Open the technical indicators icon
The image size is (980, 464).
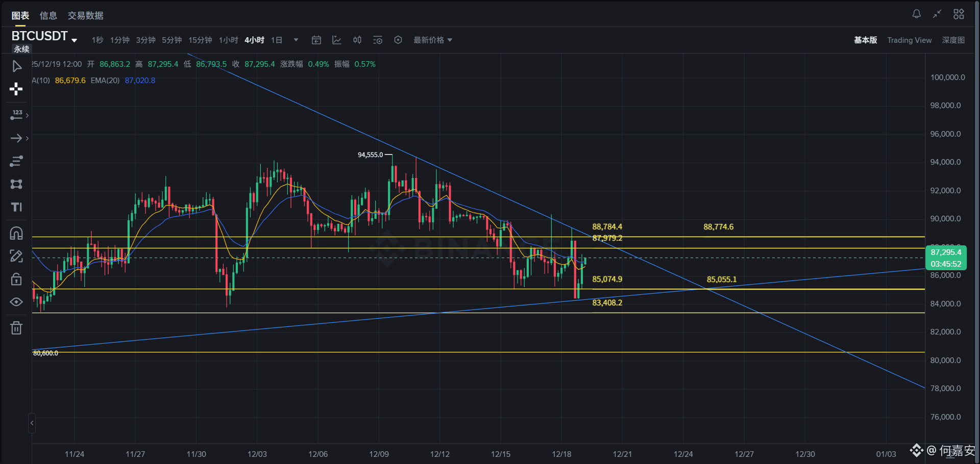point(337,40)
